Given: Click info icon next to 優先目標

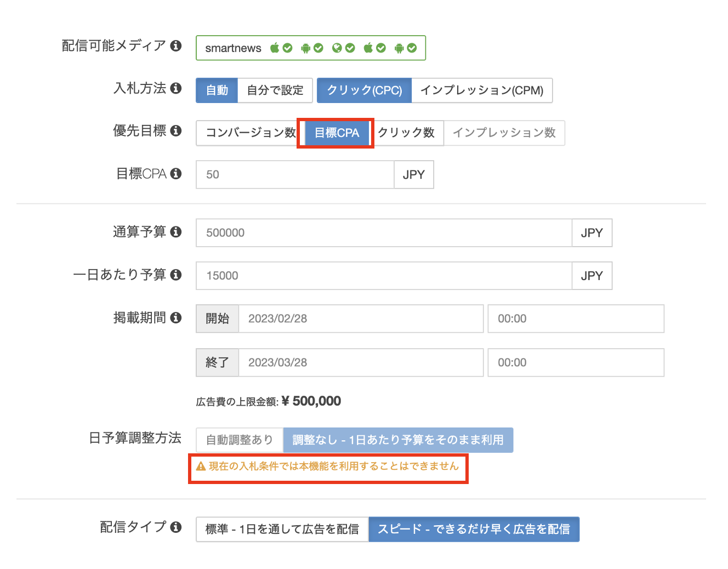Looking at the screenshot, I should 175,130.
